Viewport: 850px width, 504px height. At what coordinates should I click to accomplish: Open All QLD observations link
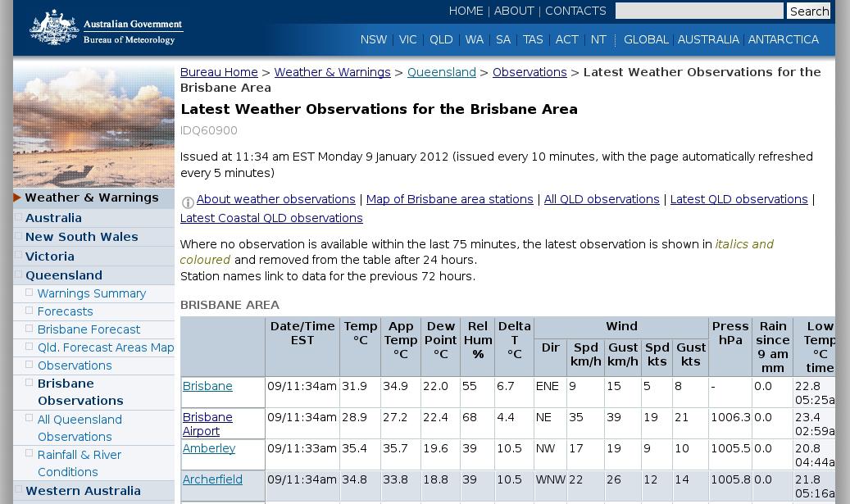coord(602,199)
